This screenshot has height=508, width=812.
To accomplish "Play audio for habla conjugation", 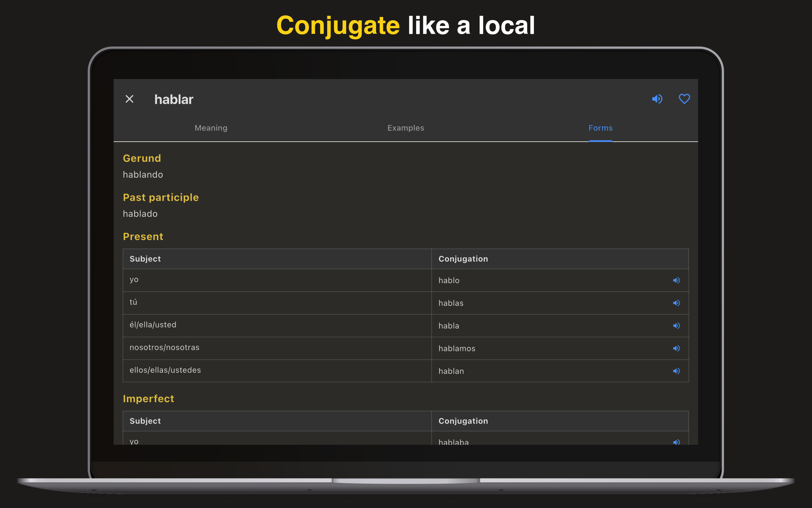I will point(676,326).
